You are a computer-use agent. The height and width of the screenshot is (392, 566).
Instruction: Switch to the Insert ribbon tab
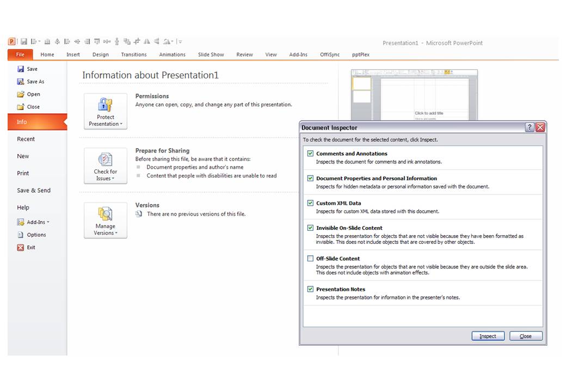point(73,54)
